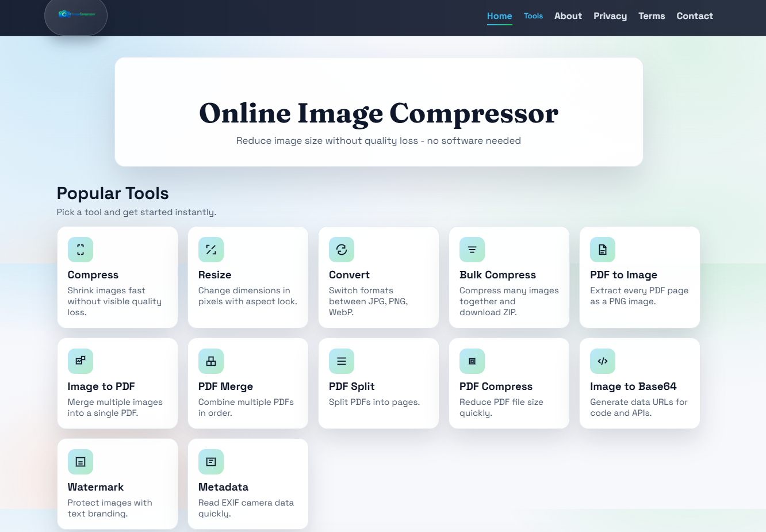
Task: Open the Contact page
Action: click(695, 16)
